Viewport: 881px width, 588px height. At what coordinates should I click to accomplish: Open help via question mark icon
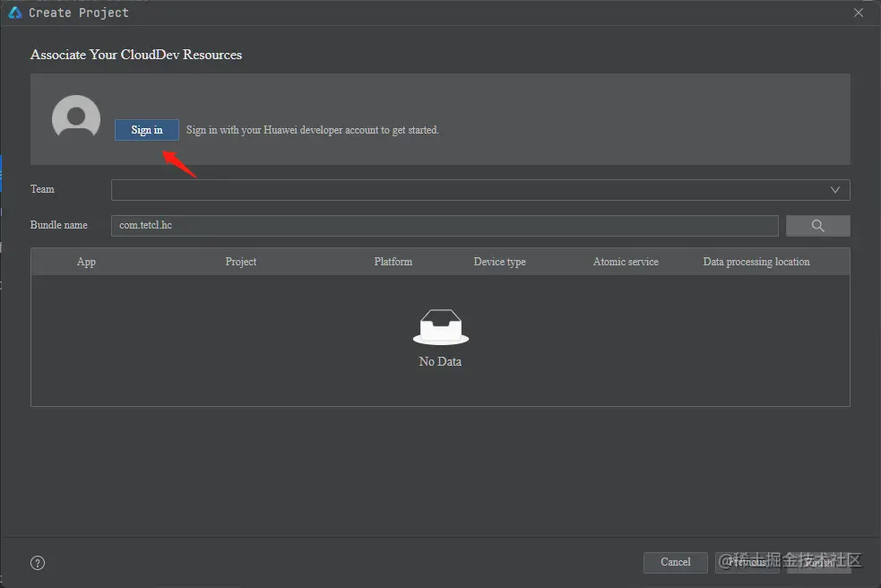38,563
